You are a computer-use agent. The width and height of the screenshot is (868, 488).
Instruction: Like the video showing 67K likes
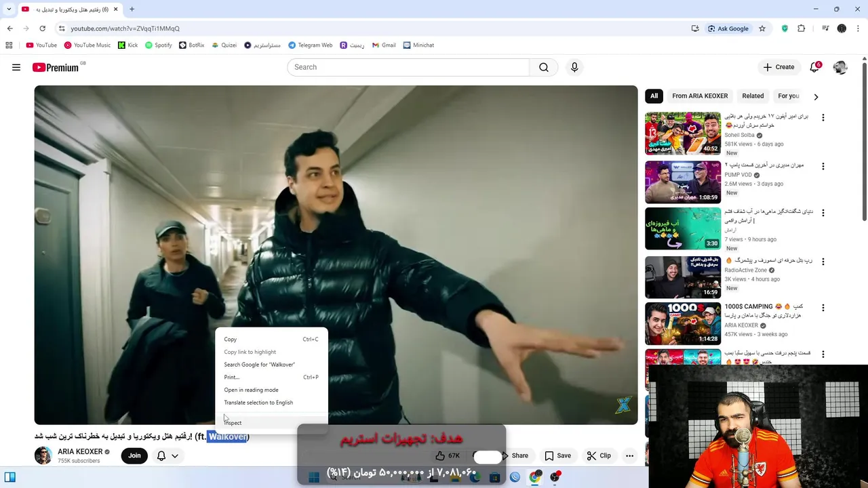[x=448, y=455]
